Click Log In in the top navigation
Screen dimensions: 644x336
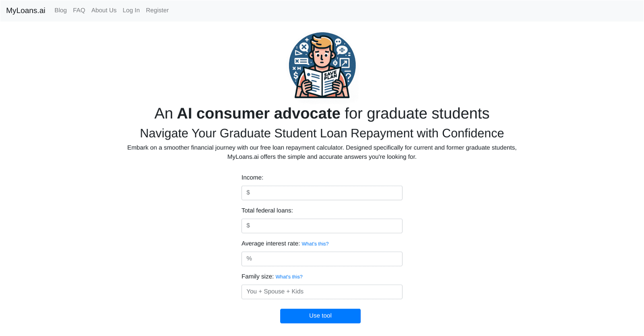coord(131,10)
